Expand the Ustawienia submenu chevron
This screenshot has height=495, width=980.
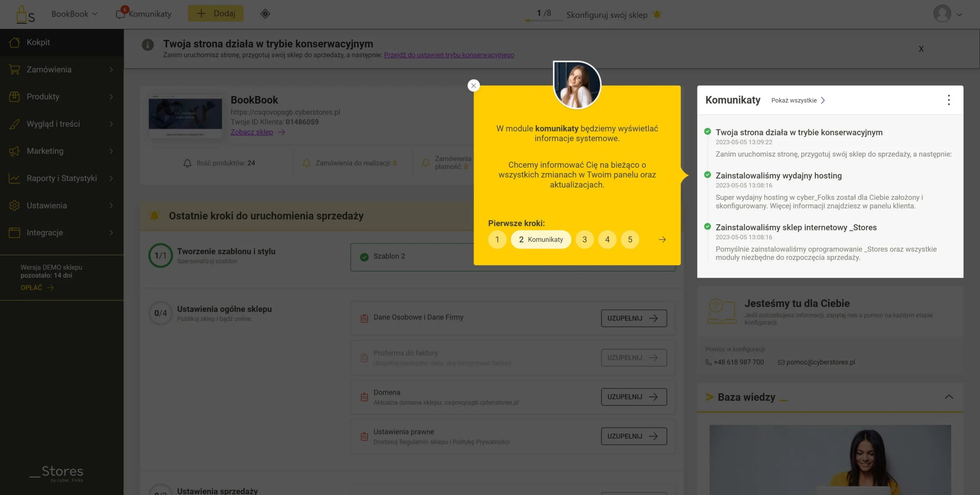(111, 205)
